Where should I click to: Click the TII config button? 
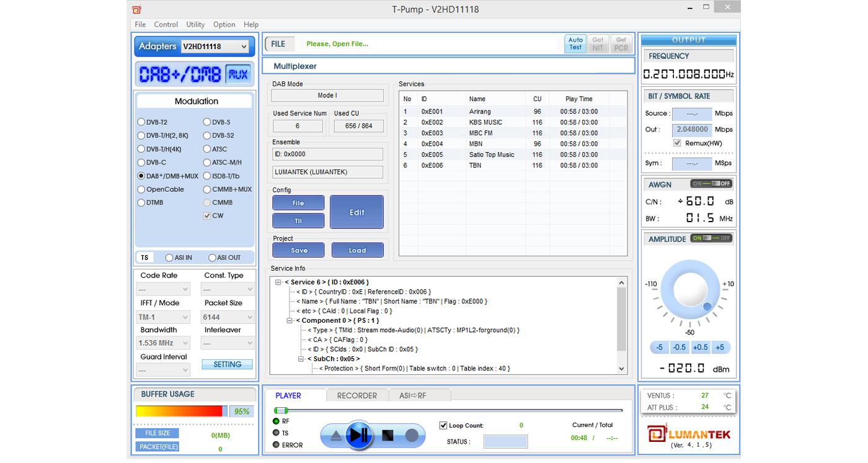(298, 221)
